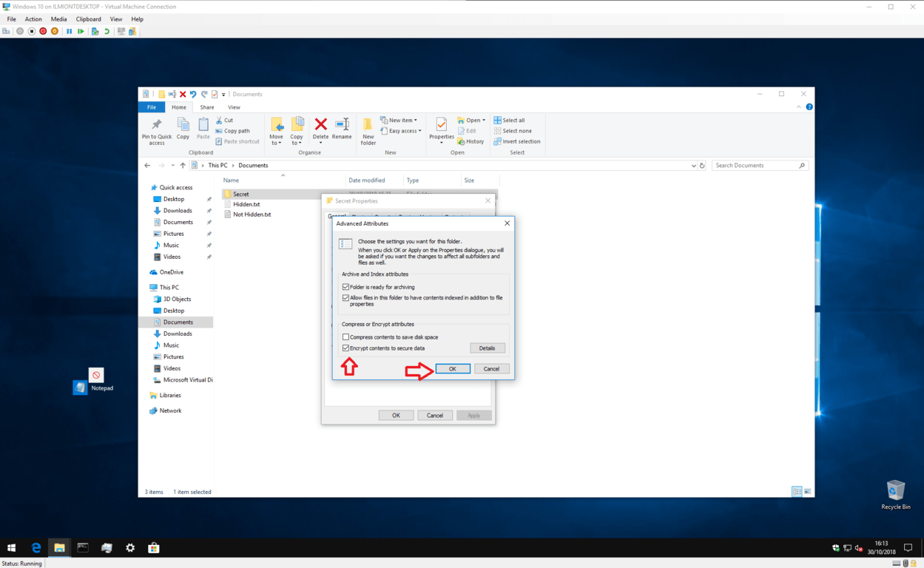Click OK in Secret Properties window
924x568 pixels.
tap(396, 416)
